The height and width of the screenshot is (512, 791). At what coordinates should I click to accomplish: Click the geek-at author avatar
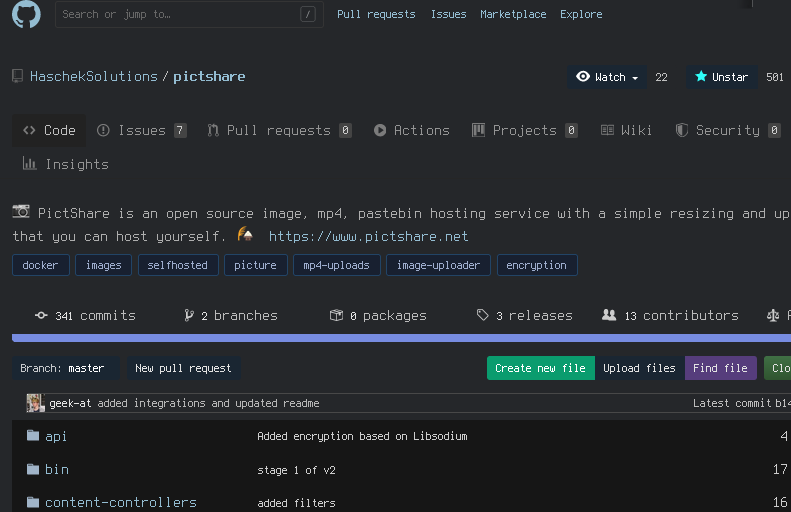coord(36,403)
